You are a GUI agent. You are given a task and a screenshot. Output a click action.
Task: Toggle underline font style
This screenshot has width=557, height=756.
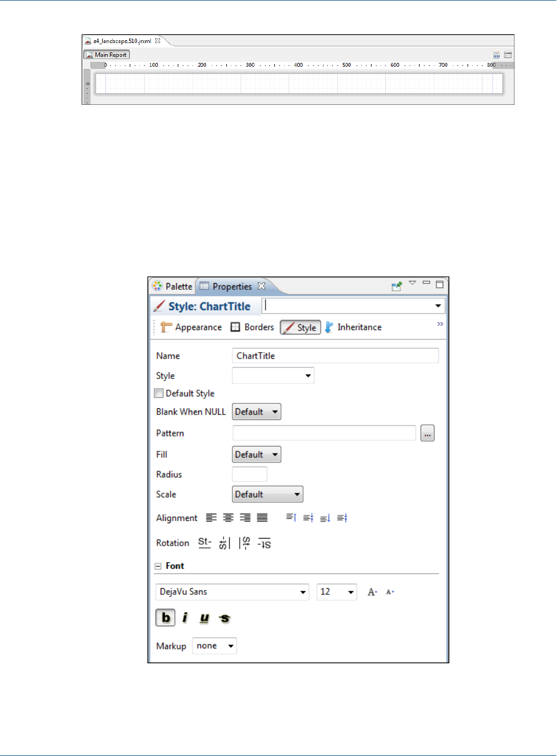tap(204, 618)
